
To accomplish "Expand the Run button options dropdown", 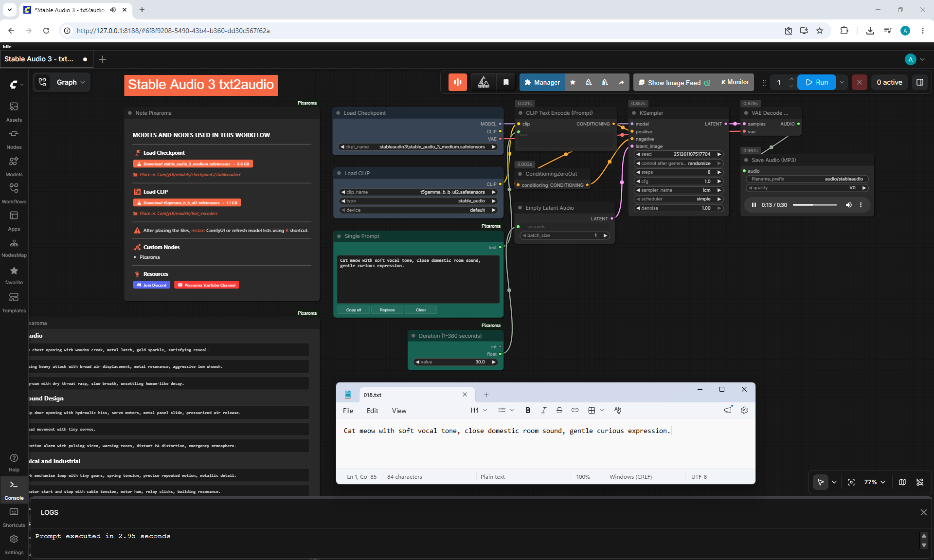I will [x=842, y=82].
